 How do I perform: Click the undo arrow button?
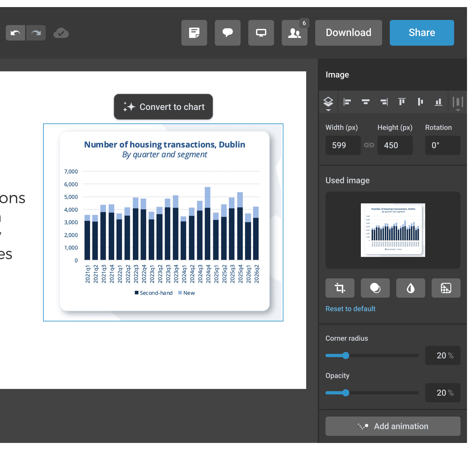(x=15, y=33)
